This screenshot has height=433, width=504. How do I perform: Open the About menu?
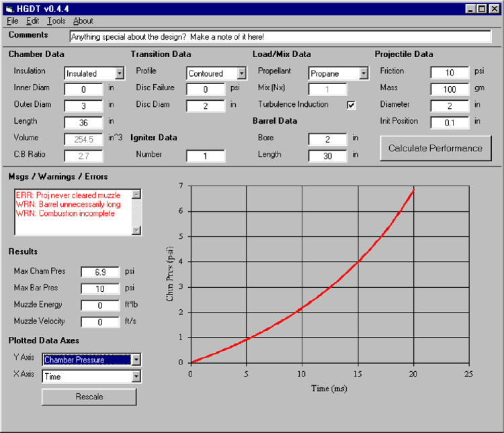(x=83, y=21)
